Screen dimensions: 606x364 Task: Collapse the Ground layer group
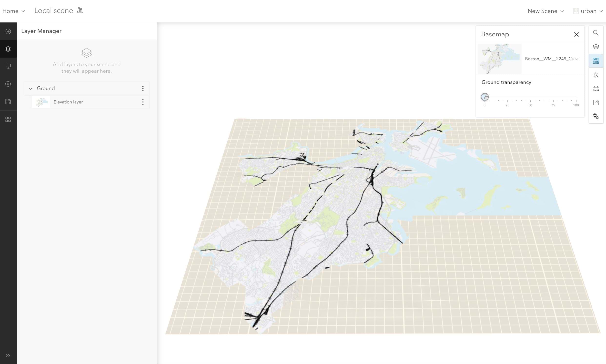[x=31, y=88]
